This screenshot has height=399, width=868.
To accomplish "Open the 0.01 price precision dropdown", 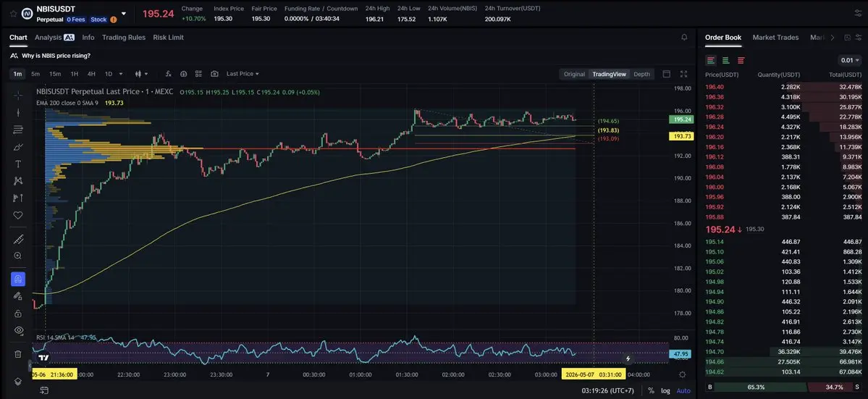I will 850,60.
